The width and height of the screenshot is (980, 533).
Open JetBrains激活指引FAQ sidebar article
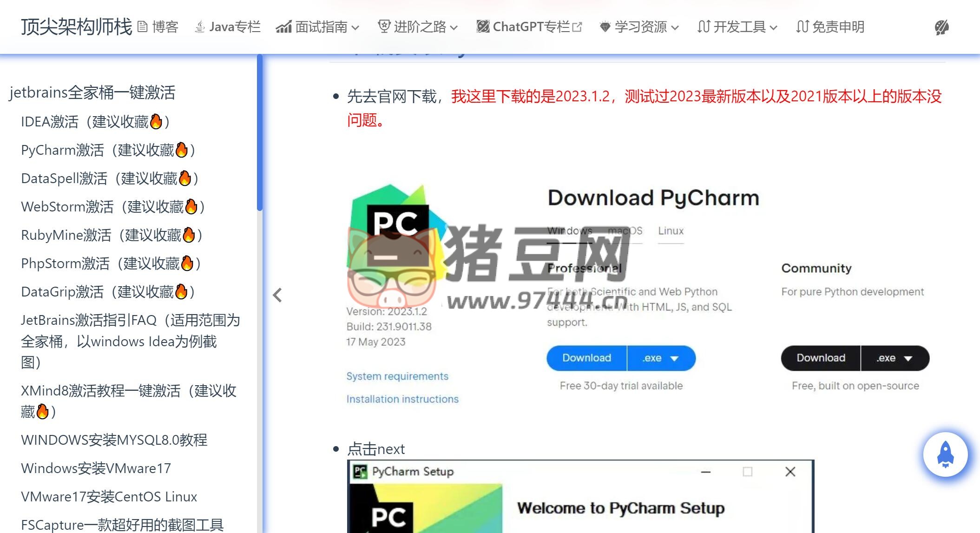point(131,341)
